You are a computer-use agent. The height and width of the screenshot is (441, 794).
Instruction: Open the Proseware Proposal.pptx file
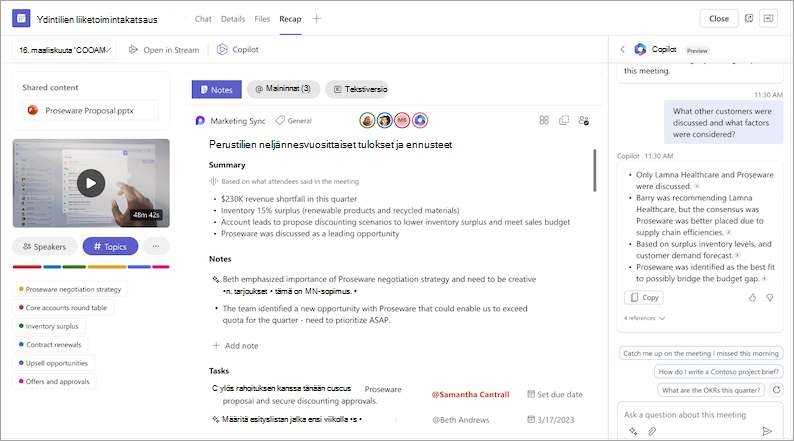coord(90,110)
